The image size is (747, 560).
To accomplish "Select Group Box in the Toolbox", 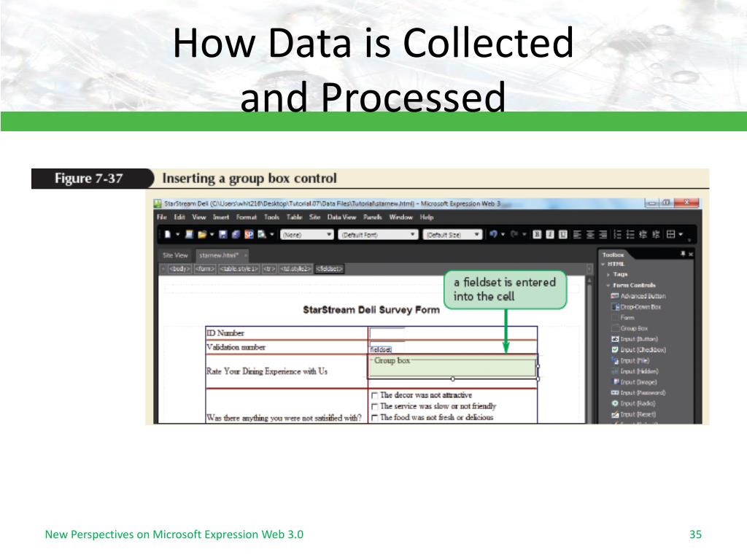I will coord(630,329).
